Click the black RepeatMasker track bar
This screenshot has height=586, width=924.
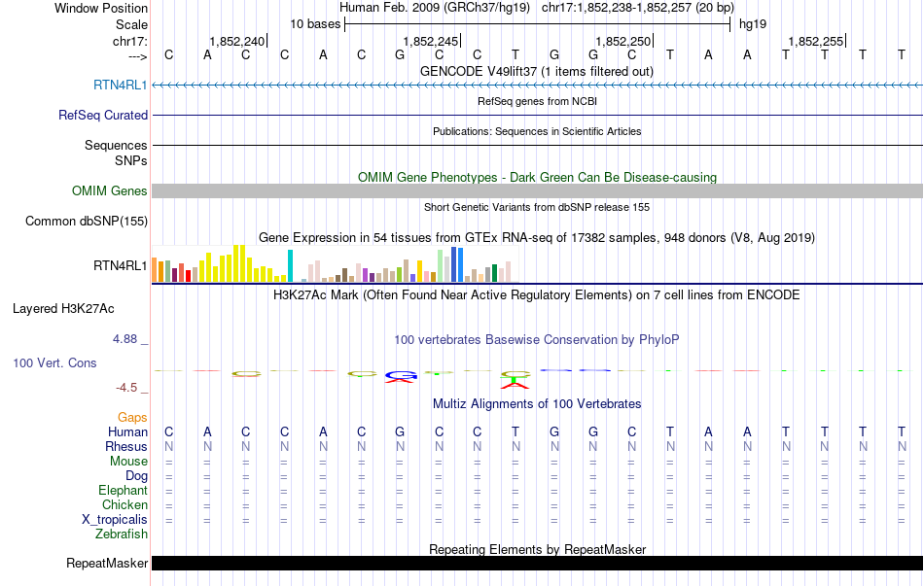point(537,564)
